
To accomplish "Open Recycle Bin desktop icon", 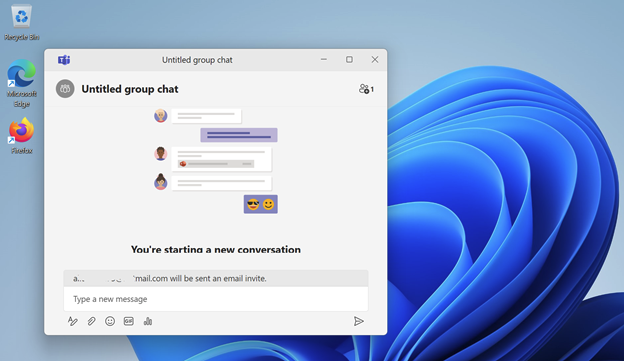I will pyautogui.click(x=21, y=22).
